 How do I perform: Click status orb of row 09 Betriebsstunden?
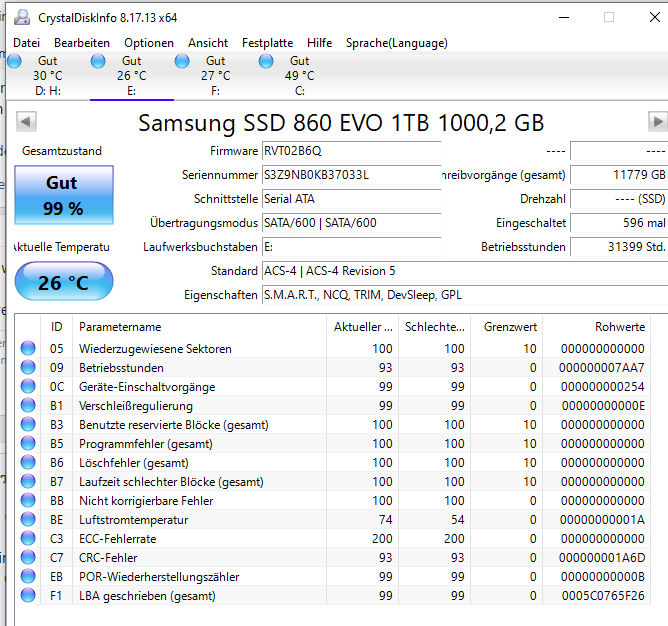(28, 367)
